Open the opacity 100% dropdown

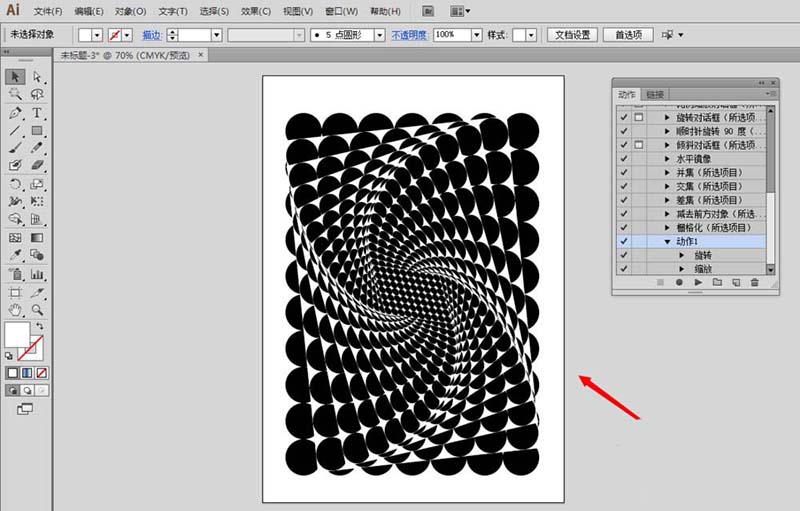pos(476,35)
